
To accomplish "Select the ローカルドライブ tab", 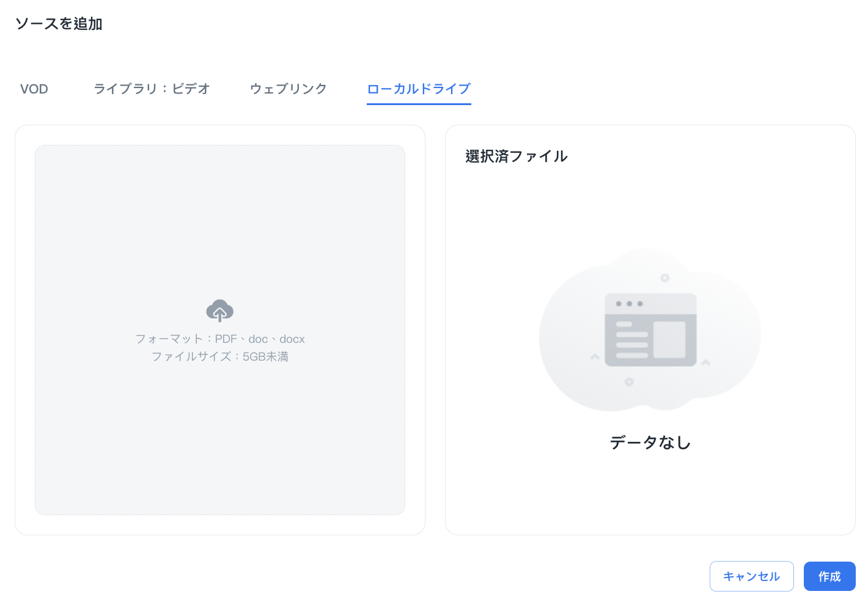I will tap(419, 89).
